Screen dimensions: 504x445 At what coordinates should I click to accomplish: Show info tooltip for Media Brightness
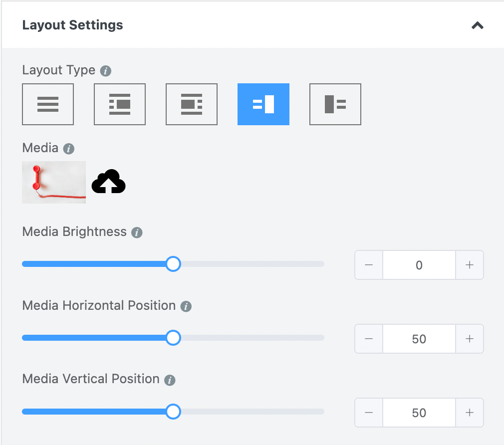tap(137, 232)
